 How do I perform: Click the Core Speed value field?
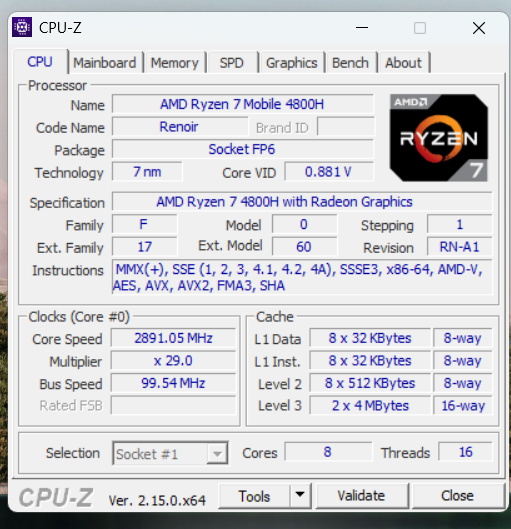(173, 338)
